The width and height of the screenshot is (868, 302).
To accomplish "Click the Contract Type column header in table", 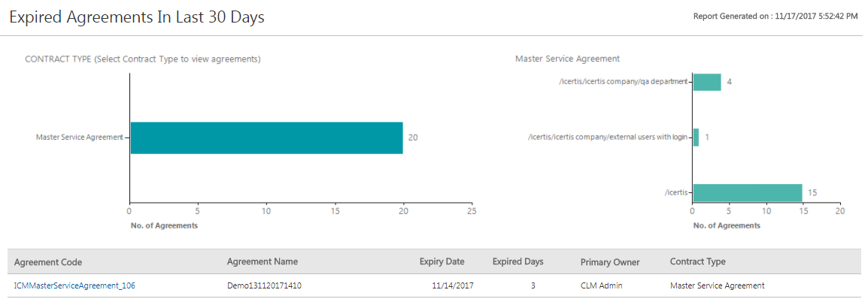I will click(697, 261).
